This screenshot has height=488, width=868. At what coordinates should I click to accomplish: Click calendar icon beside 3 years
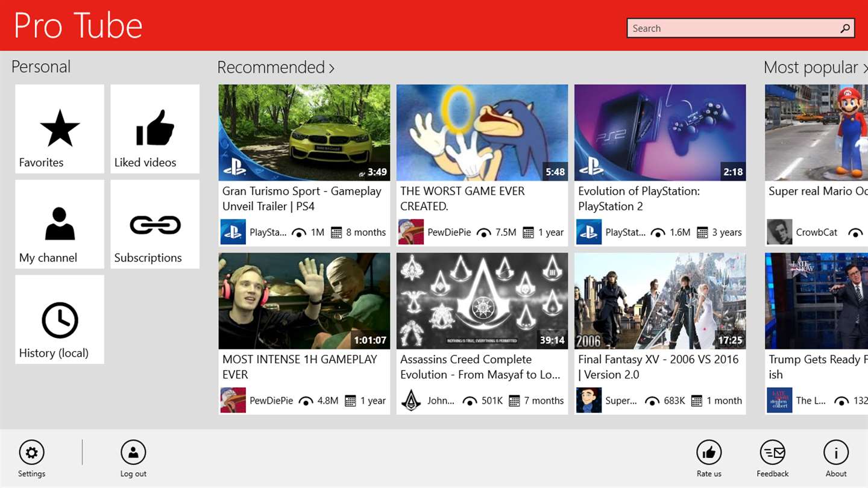pyautogui.click(x=702, y=233)
